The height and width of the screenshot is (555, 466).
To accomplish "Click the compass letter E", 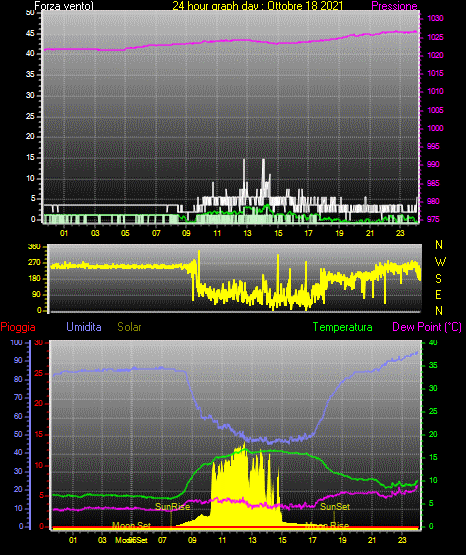I will [438, 294].
